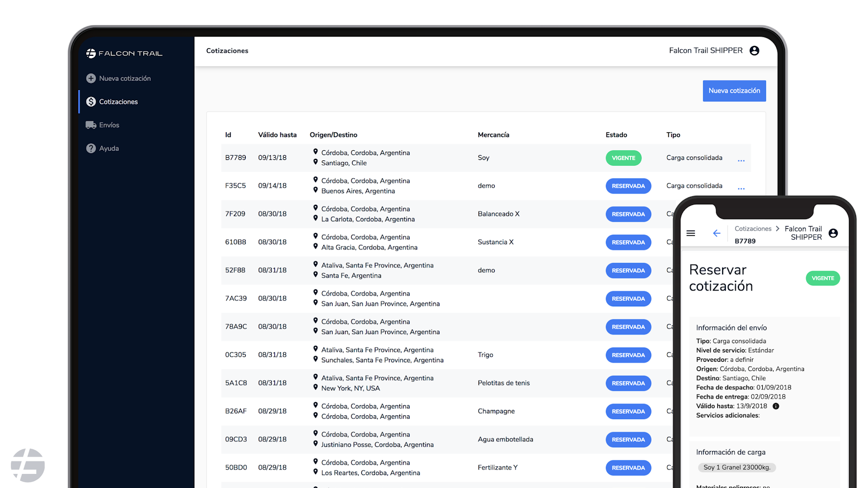
Task: Select quote id 610B8
Action: 235,242
